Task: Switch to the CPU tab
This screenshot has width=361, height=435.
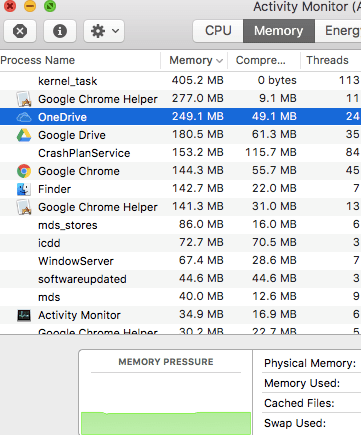Action: coord(218,31)
